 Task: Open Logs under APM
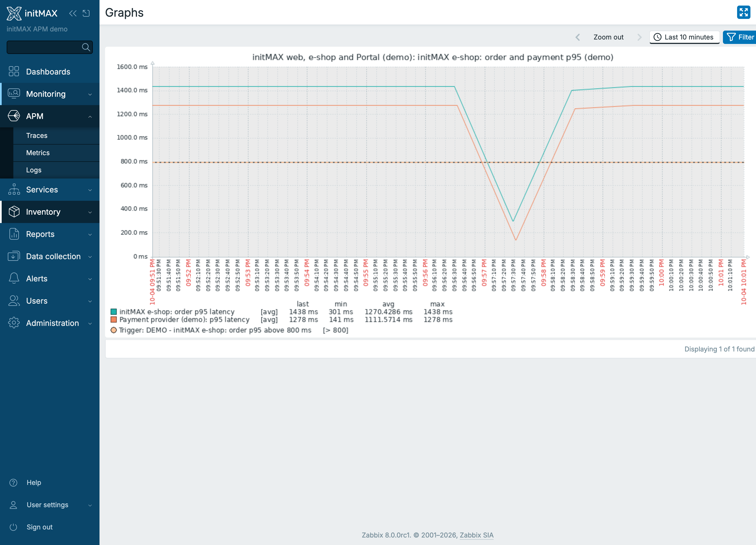coord(56,170)
